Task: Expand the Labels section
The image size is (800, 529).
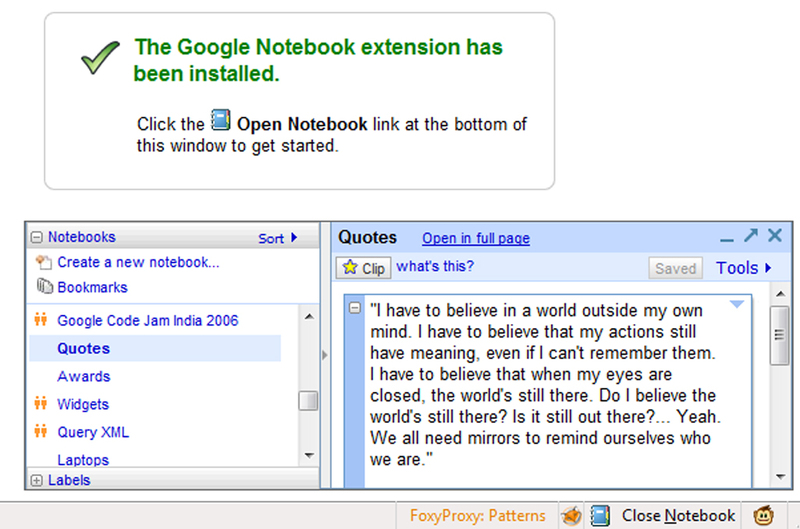Action: coord(37,481)
